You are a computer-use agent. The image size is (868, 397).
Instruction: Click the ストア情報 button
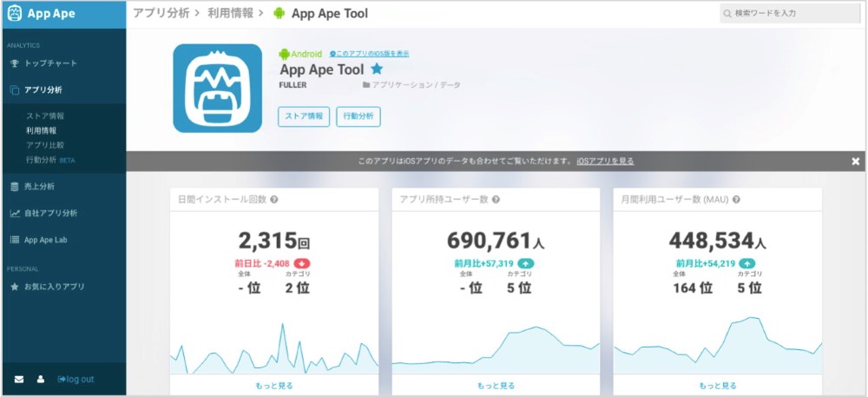click(304, 116)
